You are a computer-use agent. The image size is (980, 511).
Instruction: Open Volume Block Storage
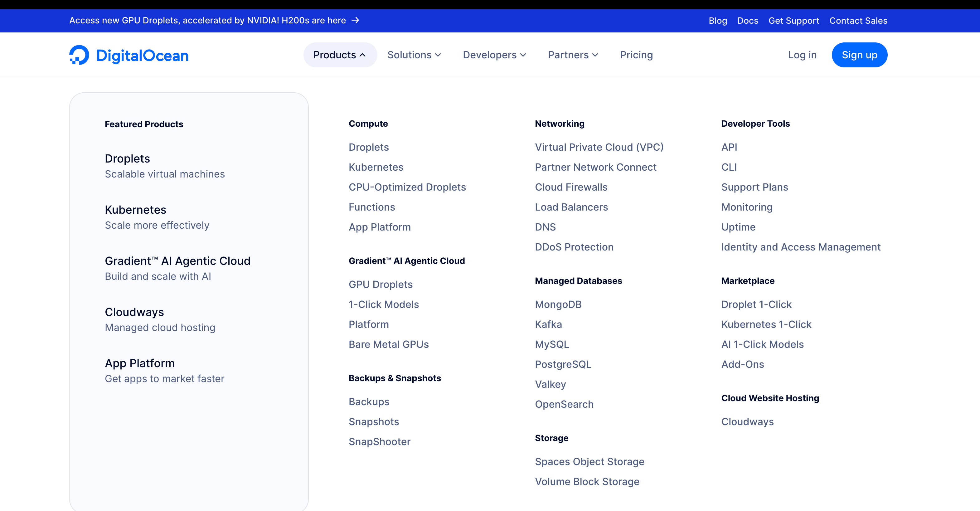pos(587,481)
